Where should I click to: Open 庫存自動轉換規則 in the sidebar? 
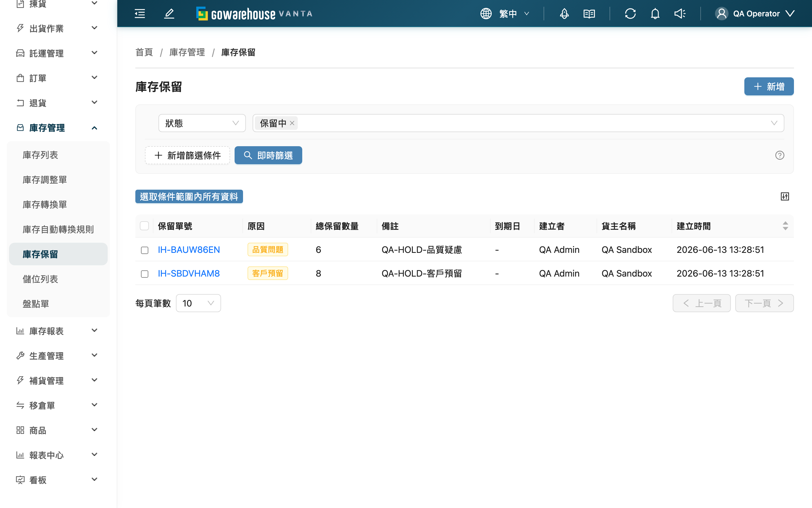pos(58,229)
